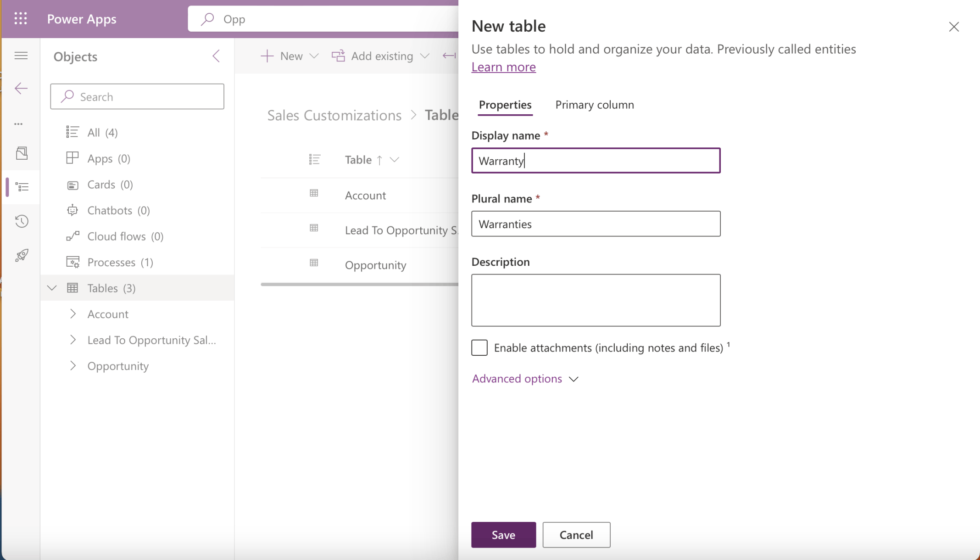Screen dimensions: 980x560
Task: Expand the Account table tree node
Action: coord(73,314)
